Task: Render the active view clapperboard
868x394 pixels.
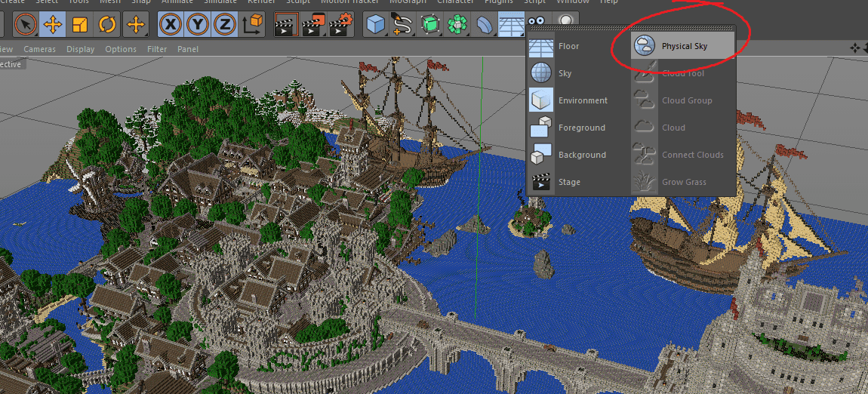Action: (x=286, y=24)
